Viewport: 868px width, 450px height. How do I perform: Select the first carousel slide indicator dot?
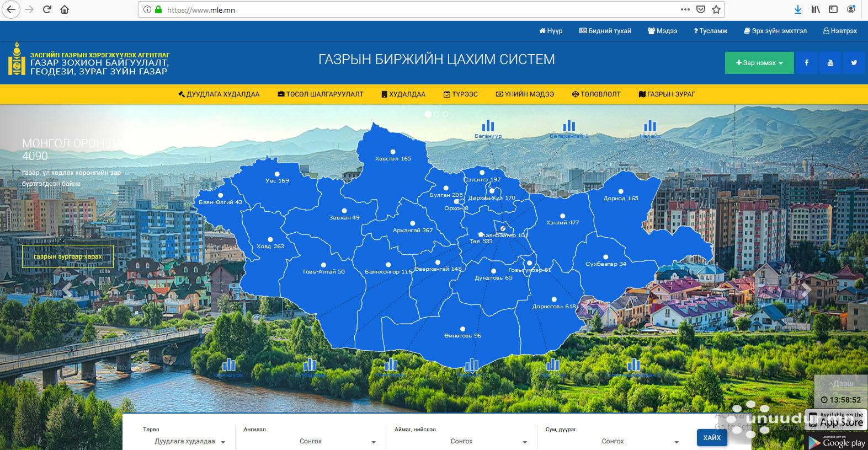coord(428,114)
